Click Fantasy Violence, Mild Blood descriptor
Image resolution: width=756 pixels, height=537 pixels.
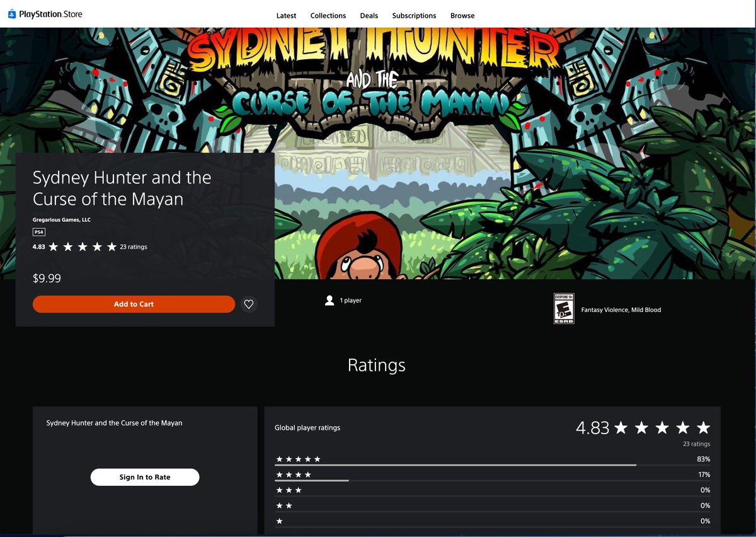pos(621,310)
